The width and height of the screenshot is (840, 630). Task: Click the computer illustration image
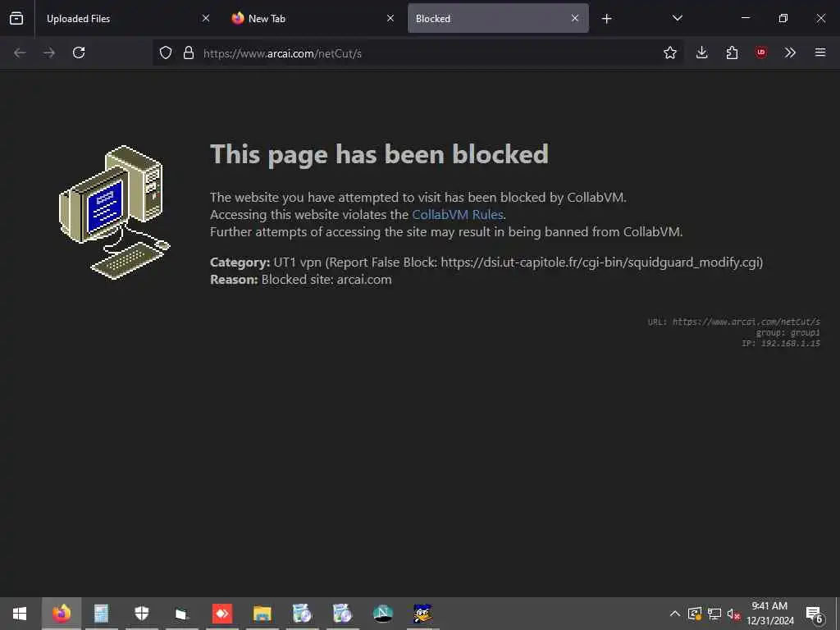click(x=115, y=212)
